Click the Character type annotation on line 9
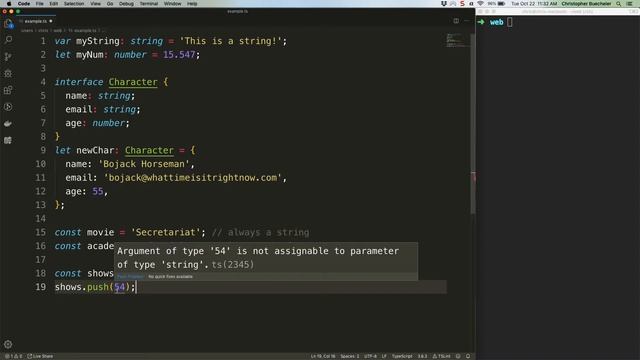Image resolution: width=640 pixels, height=360 pixels. [149, 151]
